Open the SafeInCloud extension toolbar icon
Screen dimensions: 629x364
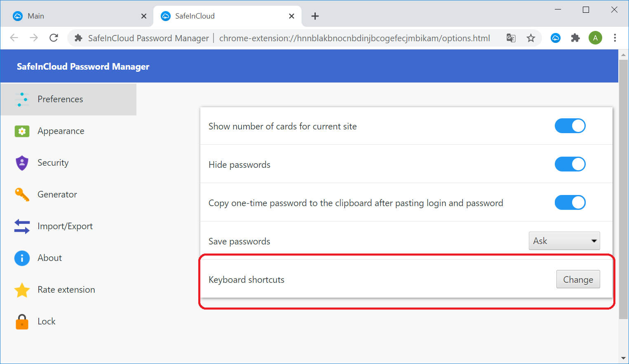tap(556, 38)
